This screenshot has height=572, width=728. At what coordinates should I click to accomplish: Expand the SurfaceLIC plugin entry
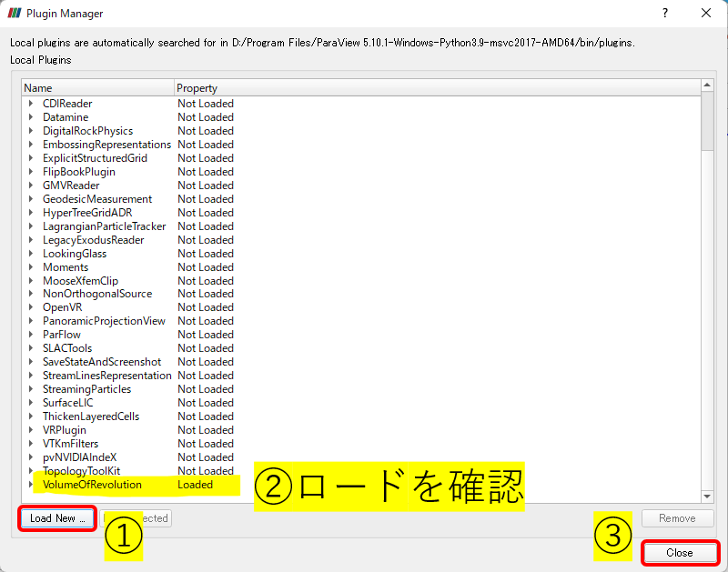click(x=31, y=402)
